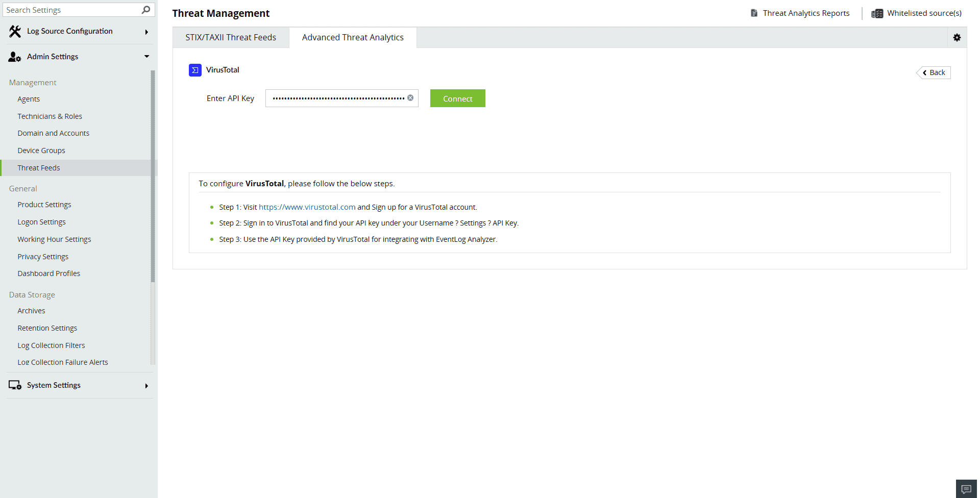Click the Step 3 instruction text

coord(358,239)
